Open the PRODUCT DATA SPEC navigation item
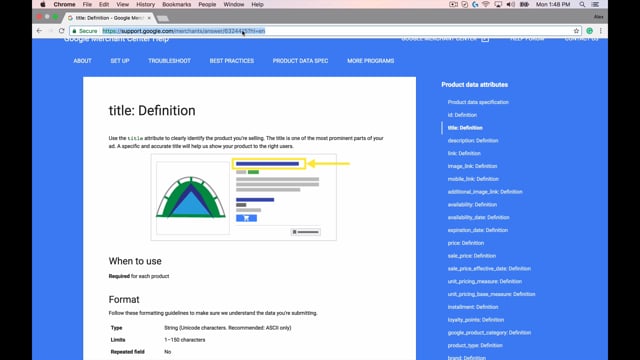Screen dimensions: 640x360 coord(300,61)
